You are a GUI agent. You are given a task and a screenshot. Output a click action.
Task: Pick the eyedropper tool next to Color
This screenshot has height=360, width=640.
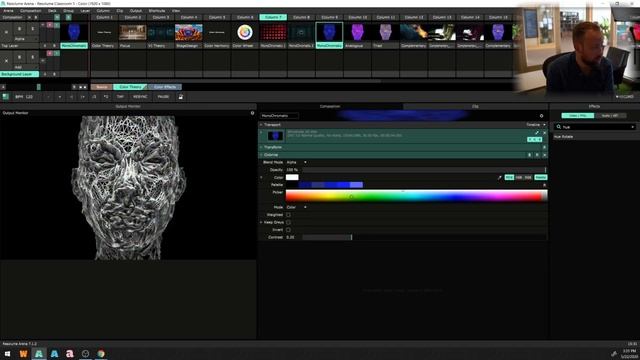coord(500,178)
